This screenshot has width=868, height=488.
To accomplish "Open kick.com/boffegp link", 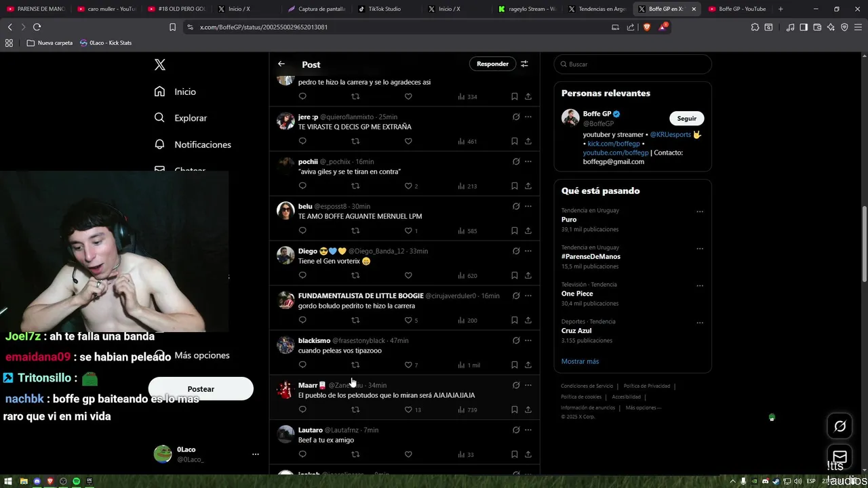I will 614,144.
